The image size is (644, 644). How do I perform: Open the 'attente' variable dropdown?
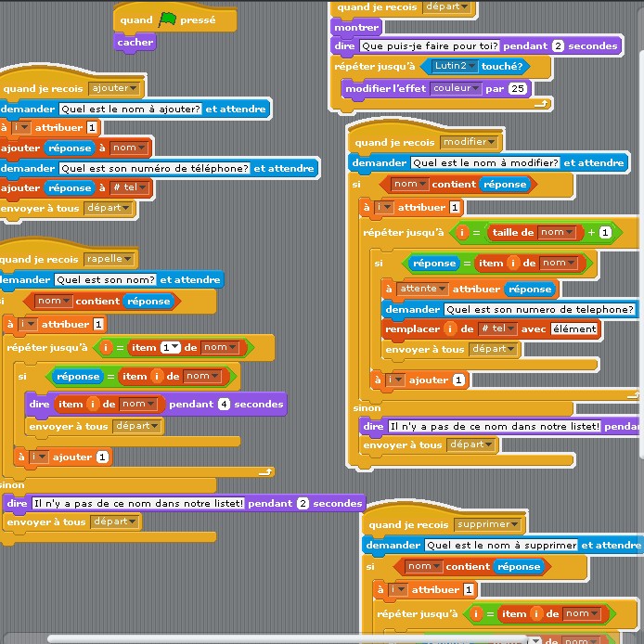[x=422, y=289]
